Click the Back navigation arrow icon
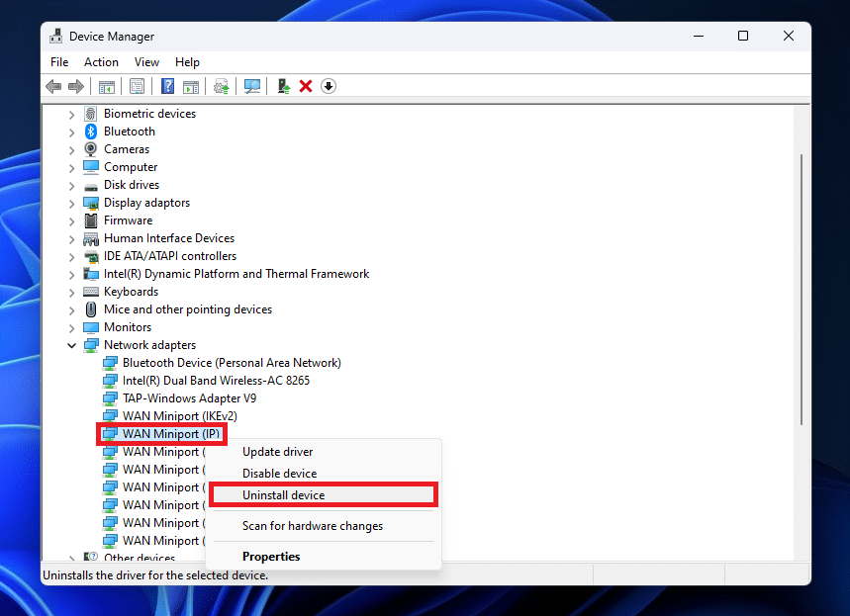Image resolution: width=850 pixels, height=616 pixels. [x=53, y=86]
